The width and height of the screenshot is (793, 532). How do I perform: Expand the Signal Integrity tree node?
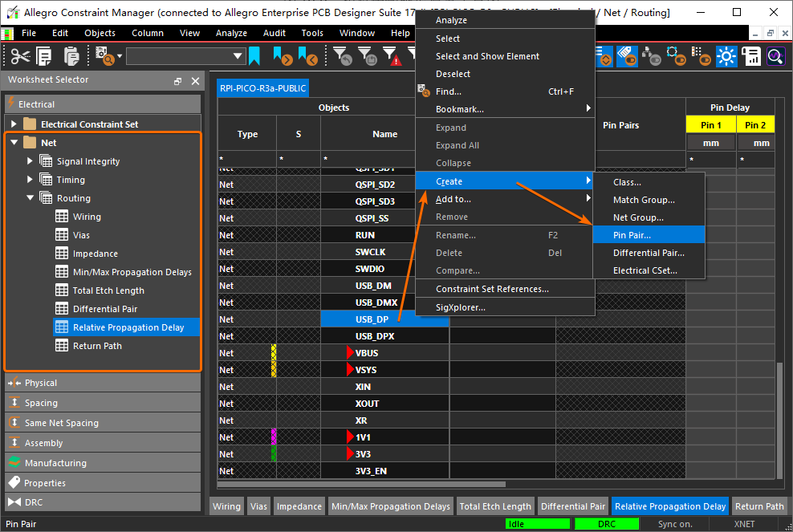coord(31,161)
